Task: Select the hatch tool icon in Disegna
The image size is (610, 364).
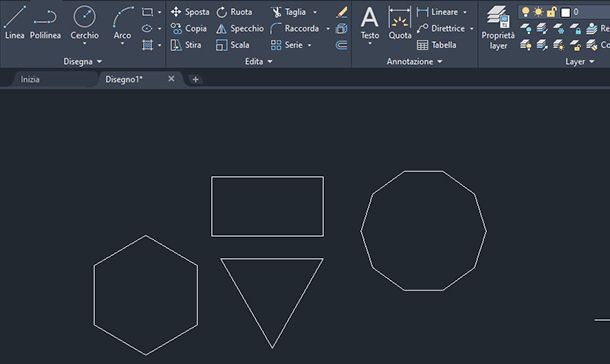Action: 147,45
